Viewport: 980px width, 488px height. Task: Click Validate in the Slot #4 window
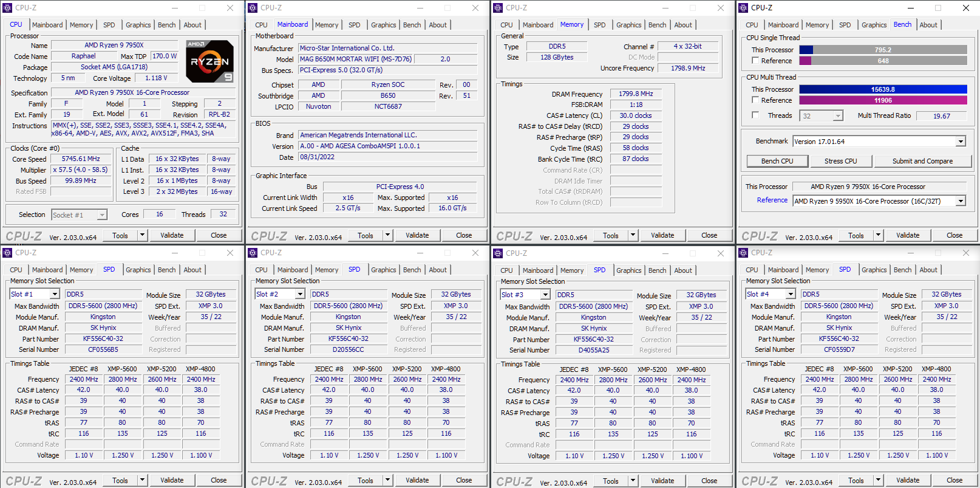coord(908,480)
